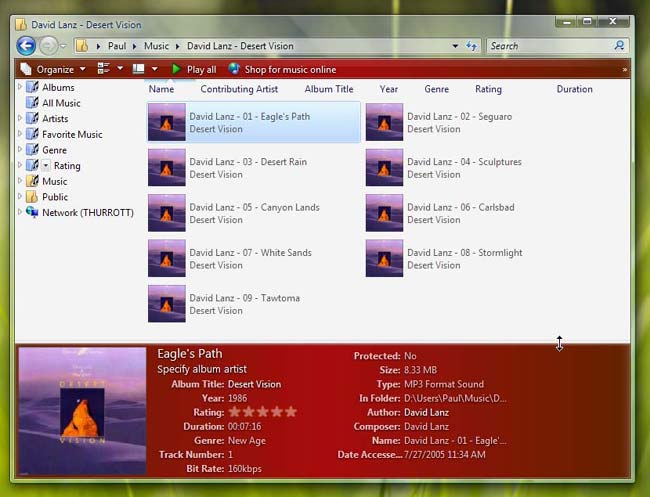650x497 pixels.
Task: Open the Views dropdown arrow in toolbar
Action: coord(120,69)
